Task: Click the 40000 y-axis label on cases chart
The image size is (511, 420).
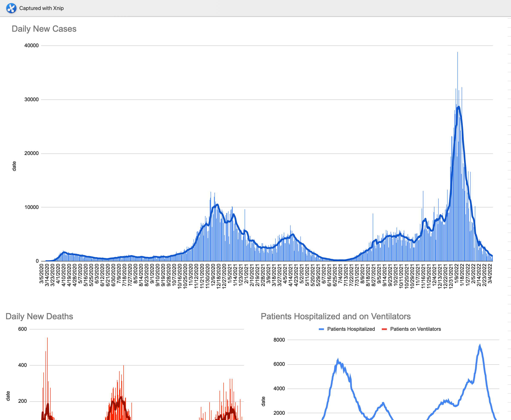Action: (31, 45)
